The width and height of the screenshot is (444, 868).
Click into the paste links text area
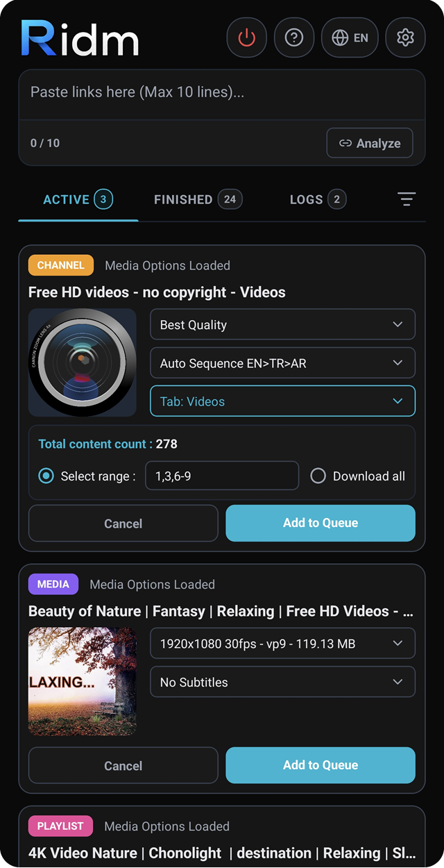coord(222,94)
